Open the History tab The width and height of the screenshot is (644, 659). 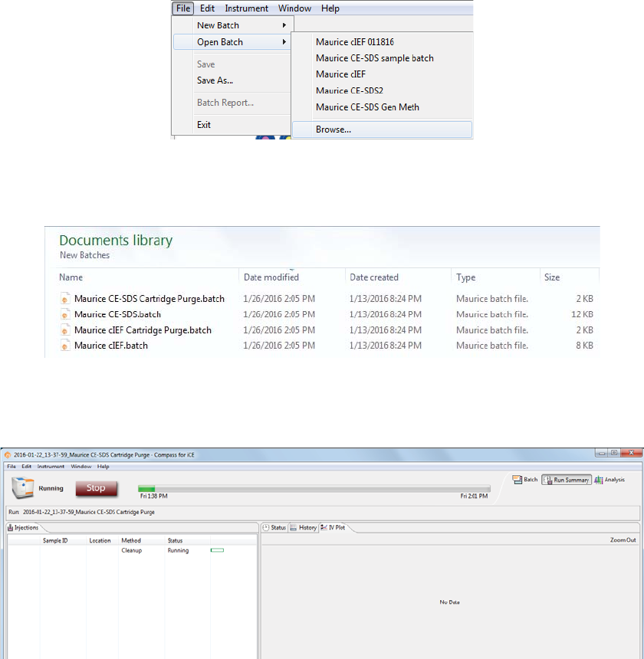point(304,527)
